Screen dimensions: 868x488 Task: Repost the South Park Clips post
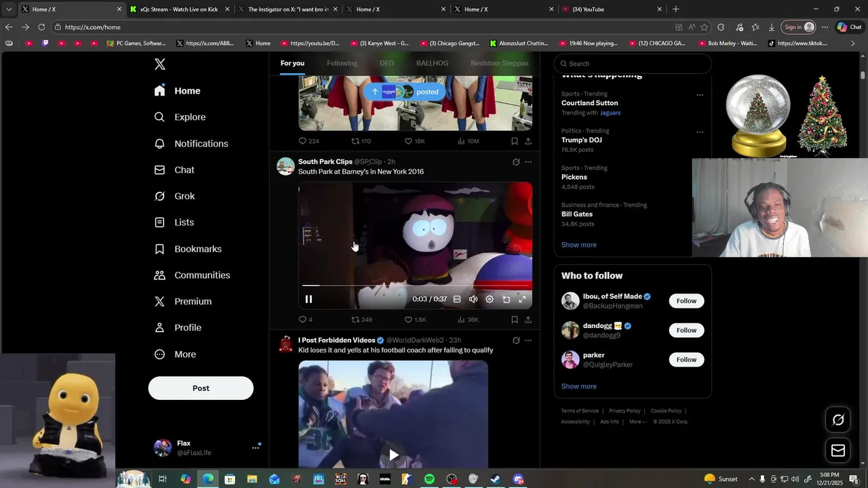click(x=361, y=319)
